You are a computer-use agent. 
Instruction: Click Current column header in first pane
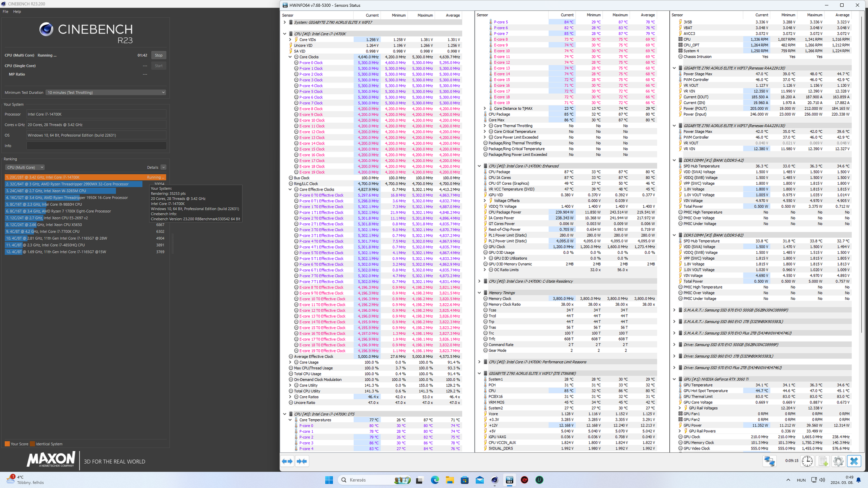[367, 15]
